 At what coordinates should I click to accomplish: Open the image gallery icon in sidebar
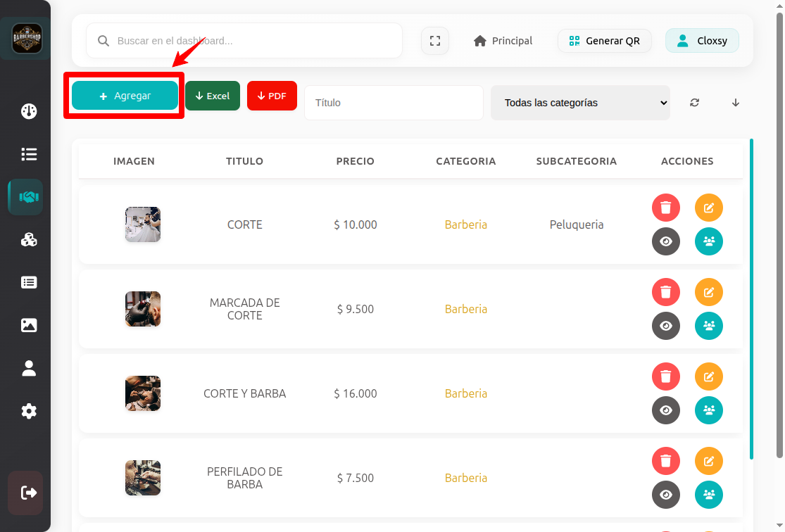tap(29, 325)
